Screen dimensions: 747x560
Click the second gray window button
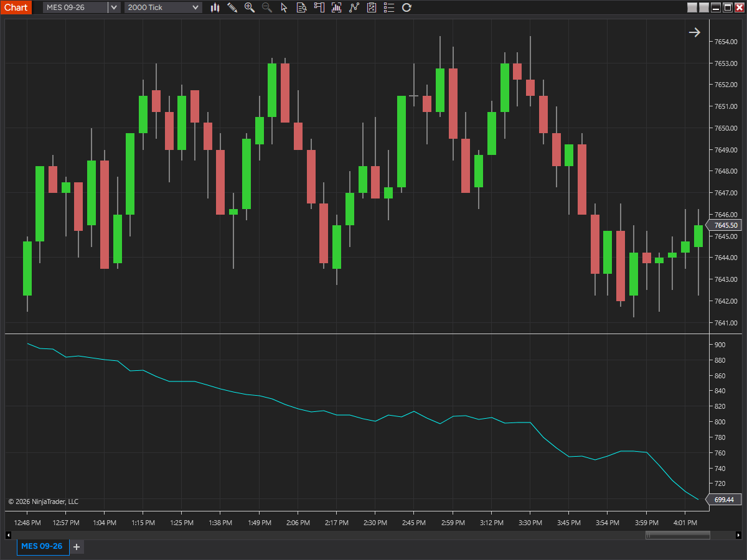coord(704,7)
